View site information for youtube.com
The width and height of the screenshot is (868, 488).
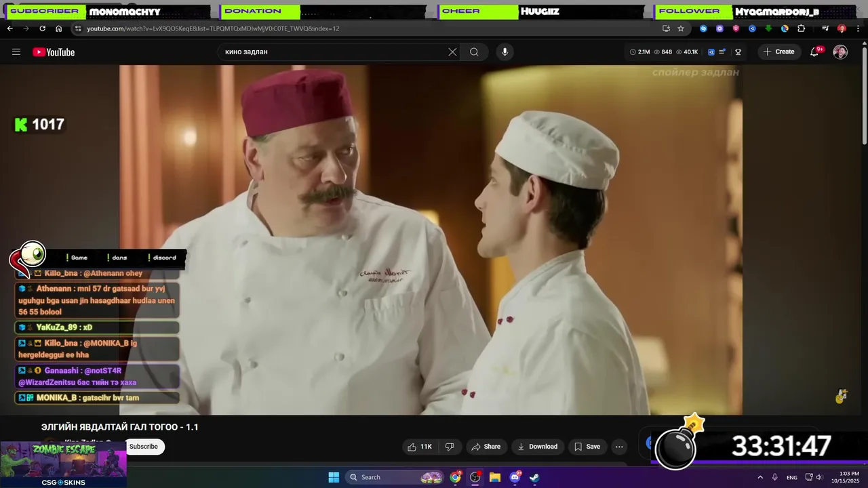point(78,28)
